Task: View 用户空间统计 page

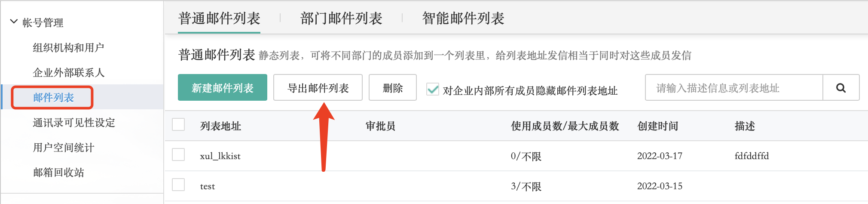Action: tap(64, 147)
